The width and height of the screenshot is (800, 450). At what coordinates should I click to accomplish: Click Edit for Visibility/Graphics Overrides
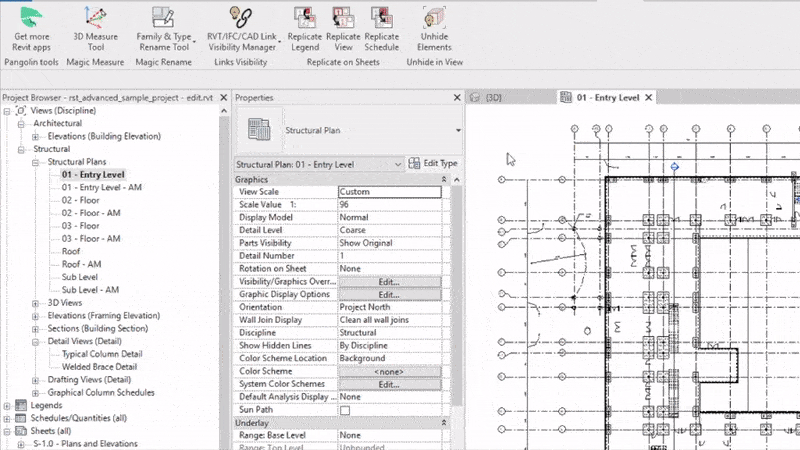pos(389,282)
